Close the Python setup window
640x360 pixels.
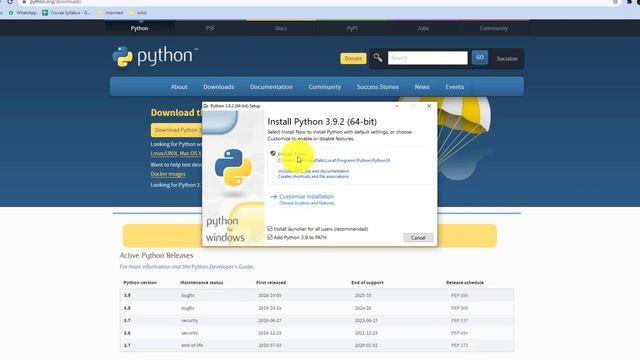[429, 106]
